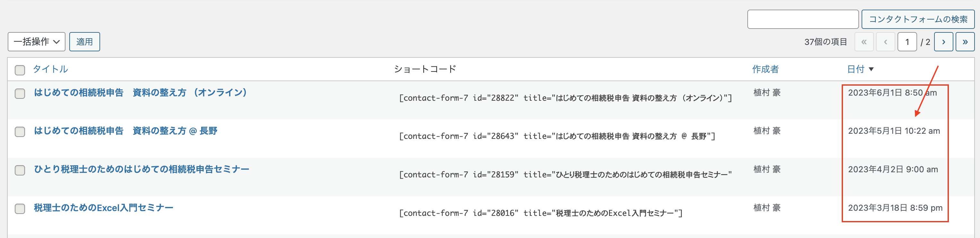Click the current page number field
Image resolution: width=980 pixels, height=238 pixels.
point(907,42)
